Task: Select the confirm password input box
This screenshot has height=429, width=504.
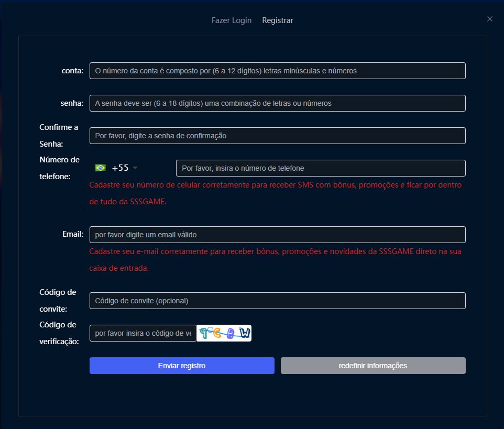Action: (277, 136)
